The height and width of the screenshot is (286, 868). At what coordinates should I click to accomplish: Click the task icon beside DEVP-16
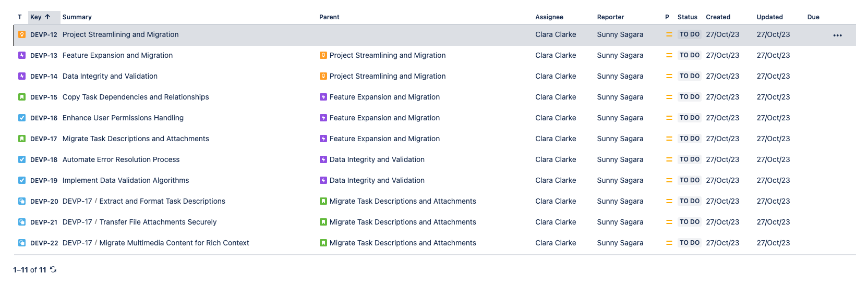coord(22,118)
